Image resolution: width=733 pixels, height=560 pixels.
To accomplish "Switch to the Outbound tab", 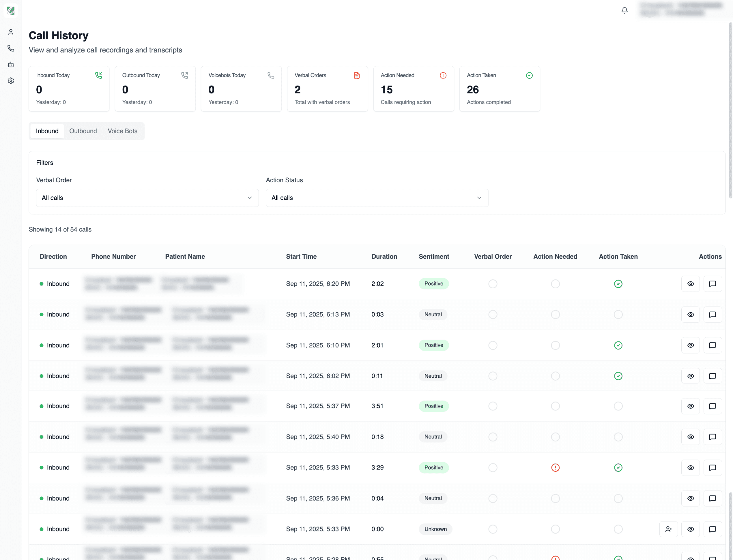I will pos(83,131).
